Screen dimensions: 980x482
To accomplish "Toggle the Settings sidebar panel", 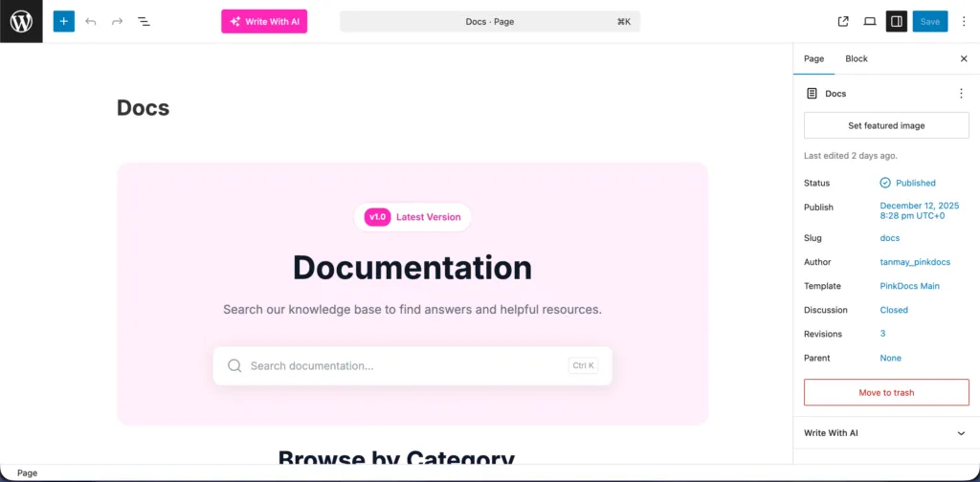I will coord(896,21).
